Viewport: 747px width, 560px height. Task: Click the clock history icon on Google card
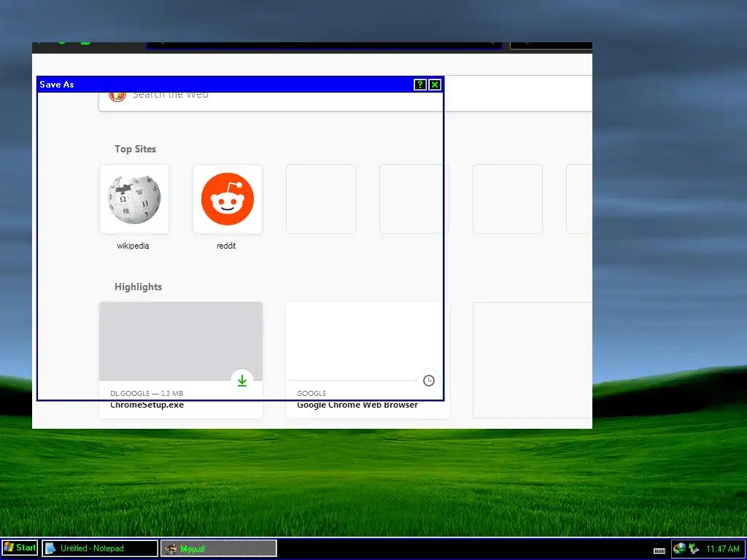(x=429, y=381)
